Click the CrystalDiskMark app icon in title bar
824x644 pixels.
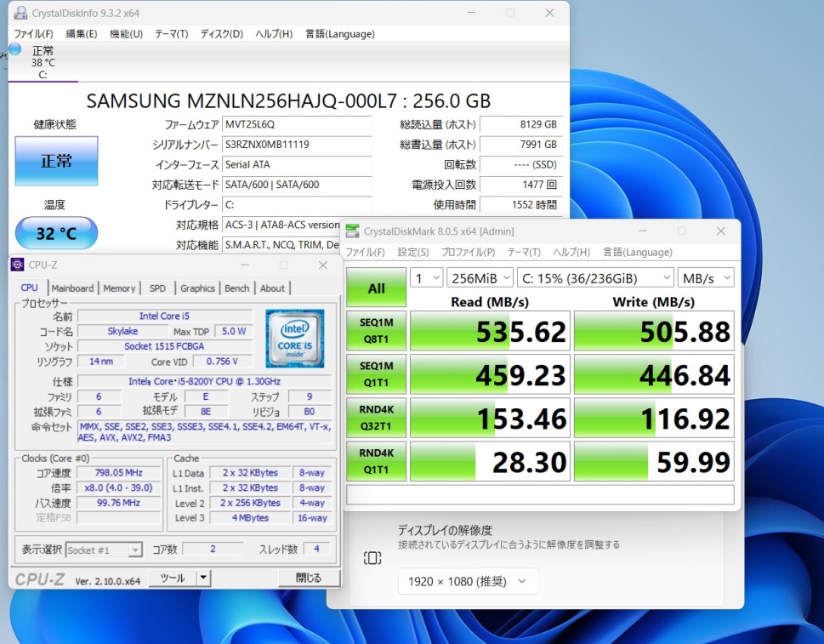(352, 231)
